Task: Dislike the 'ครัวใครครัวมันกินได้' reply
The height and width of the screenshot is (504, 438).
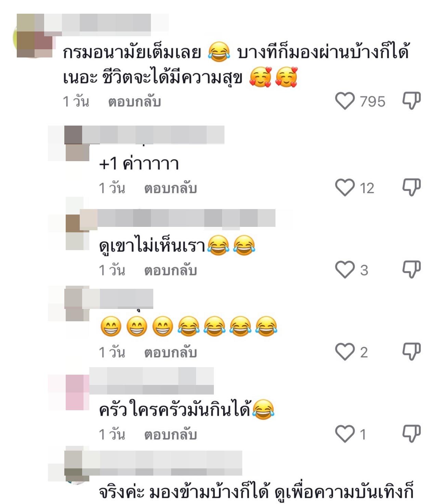Action: 411,434
